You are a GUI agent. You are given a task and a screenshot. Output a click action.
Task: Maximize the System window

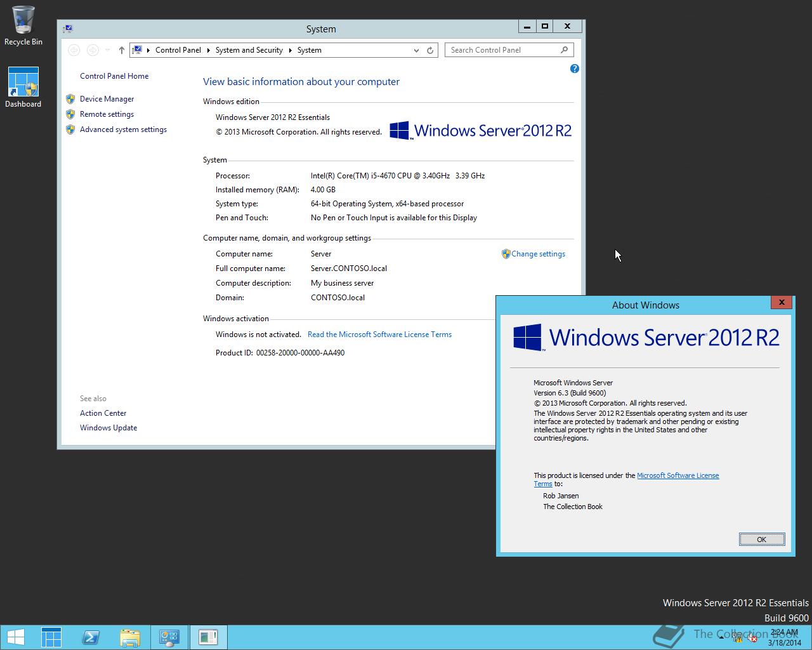click(545, 27)
